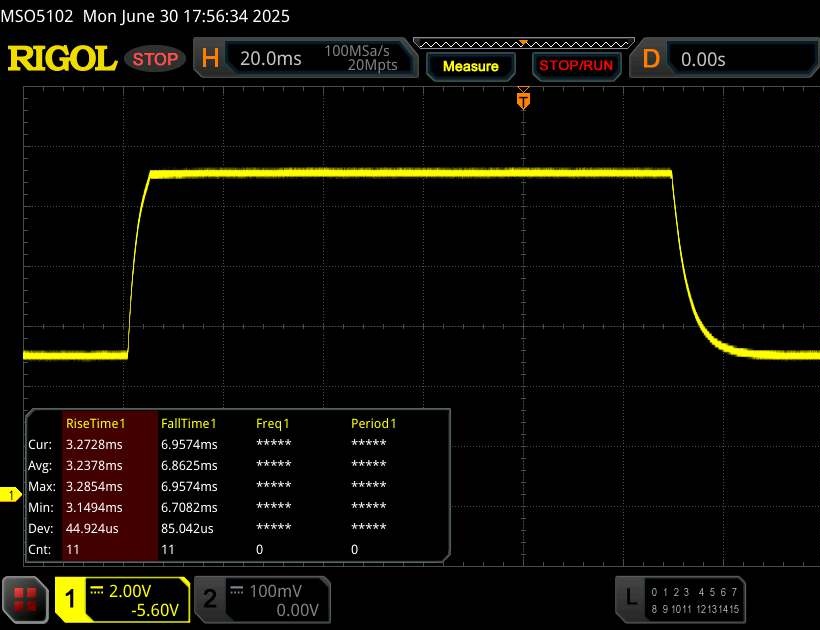Click the Avg: row label
The height and width of the screenshot is (630, 820).
click(40, 465)
